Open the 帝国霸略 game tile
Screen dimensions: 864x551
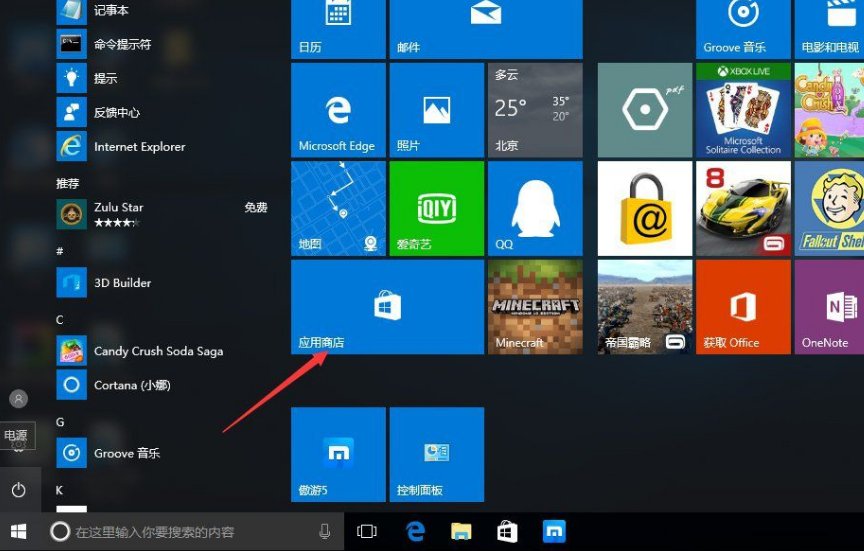(645, 307)
